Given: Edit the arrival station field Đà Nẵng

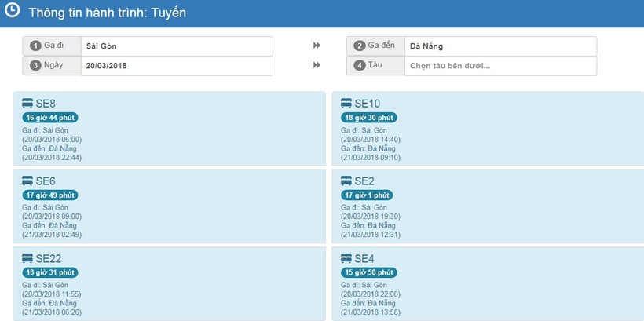Looking at the screenshot, I should pos(500,46).
